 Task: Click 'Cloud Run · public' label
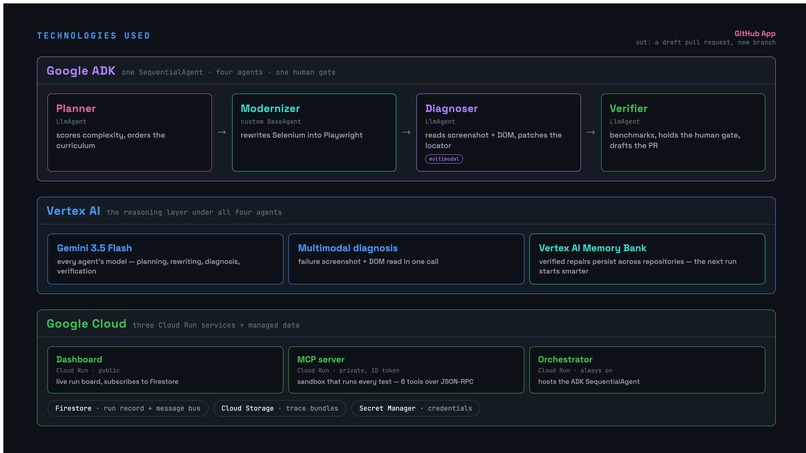[88, 370]
